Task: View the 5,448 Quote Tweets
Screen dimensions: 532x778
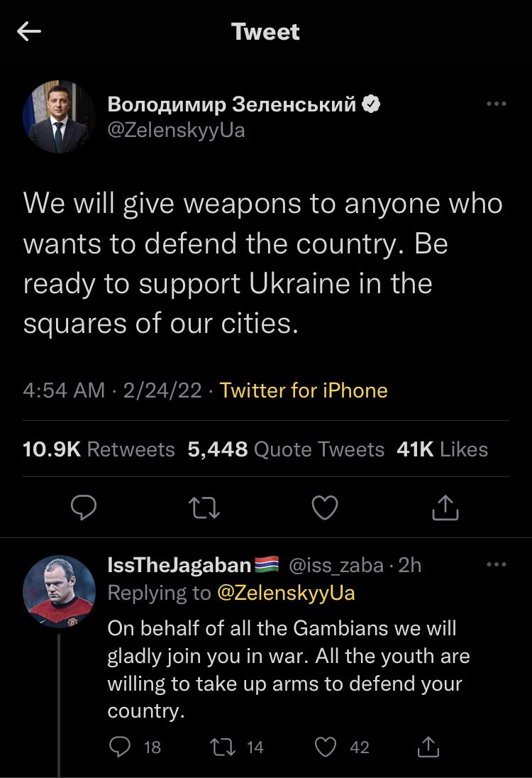Action: tap(286, 449)
